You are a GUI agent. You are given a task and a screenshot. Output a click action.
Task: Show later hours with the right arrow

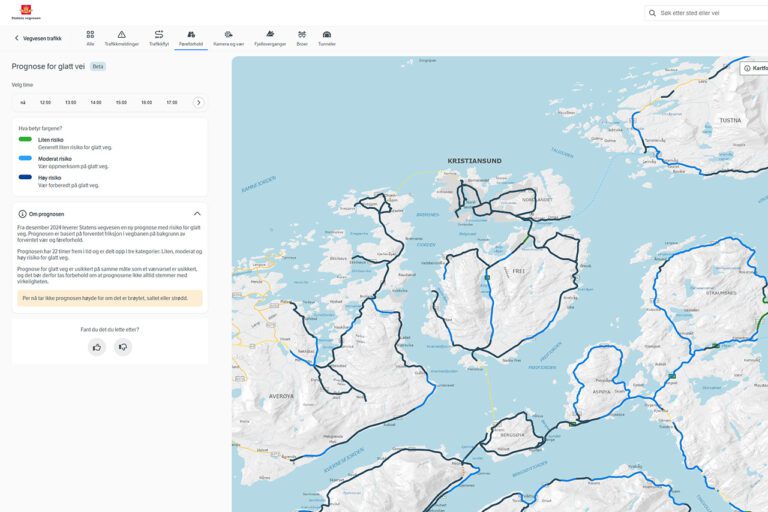click(198, 102)
